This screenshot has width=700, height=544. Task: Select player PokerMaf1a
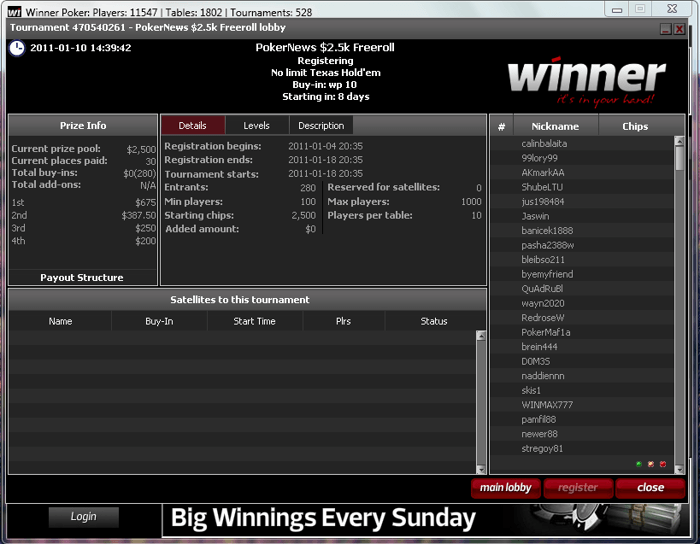pos(582,332)
